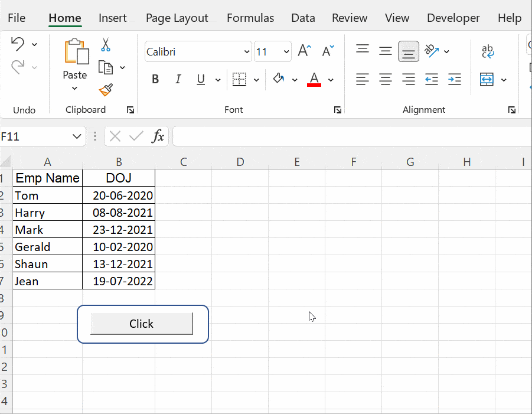Toggle Bold formatting
Screen dimensions: 532x414
tap(155, 79)
